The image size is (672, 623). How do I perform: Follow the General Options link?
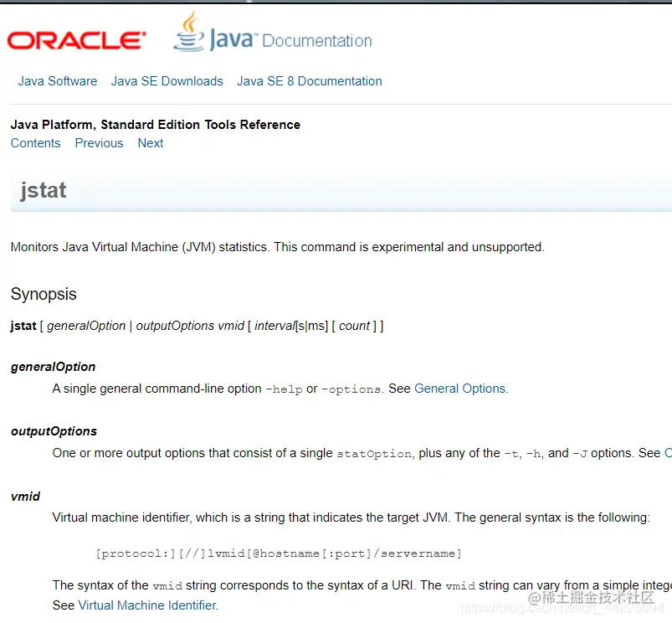[460, 389]
